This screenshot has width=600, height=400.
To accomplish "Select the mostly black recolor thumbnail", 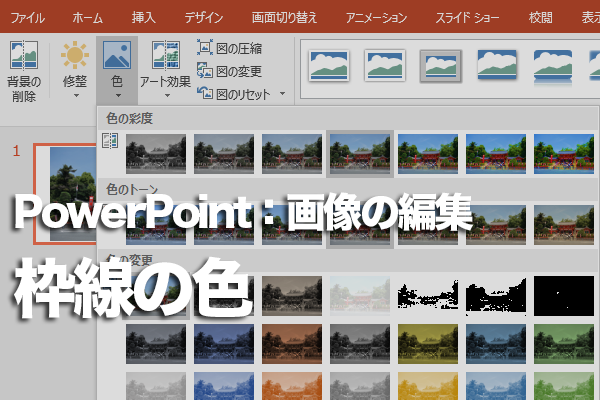I will (564, 296).
